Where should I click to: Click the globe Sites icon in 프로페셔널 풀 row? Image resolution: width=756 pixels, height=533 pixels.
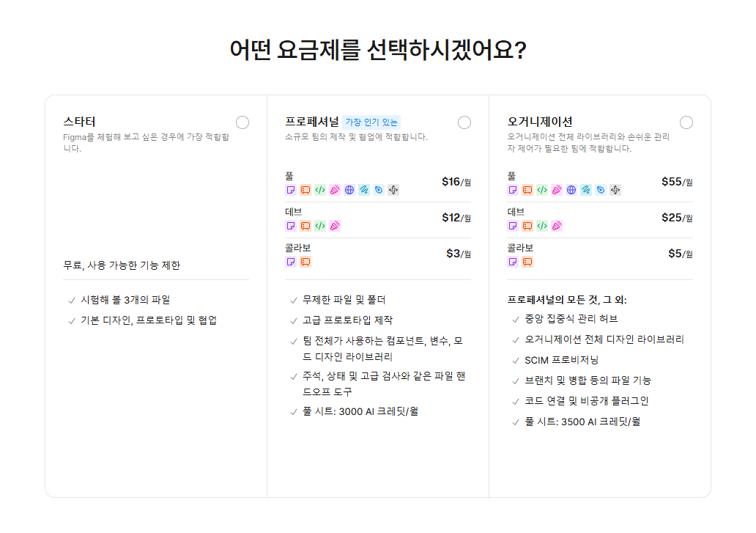coord(349,190)
